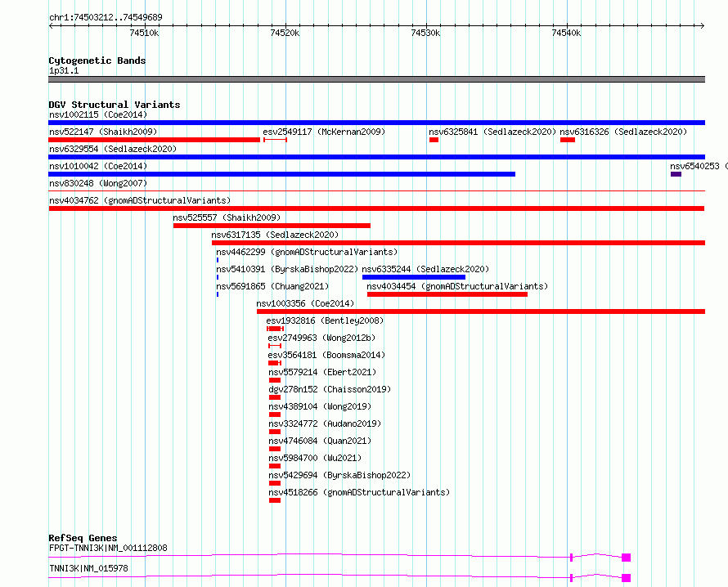Click the nsv4034454 (gnomADStructuralVariants) red bar
The width and height of the screenshot is (728, 587).
coord(447,294)
